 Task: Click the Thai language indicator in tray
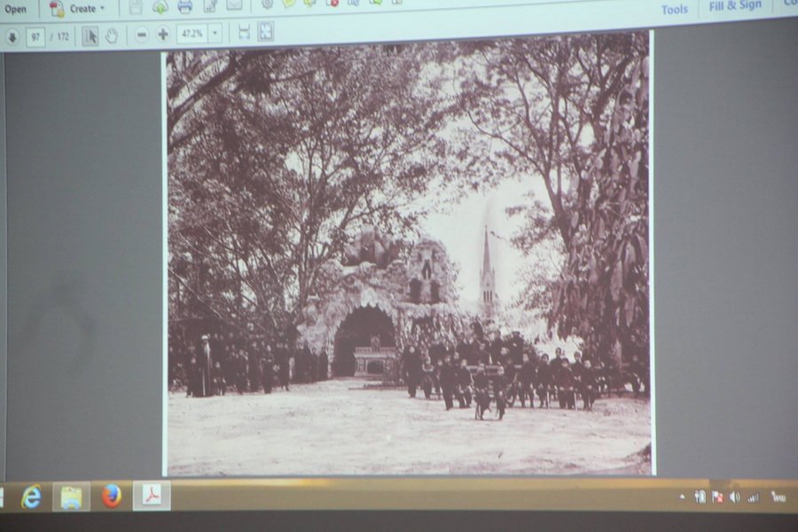pyautogui.click(x=778, y=497)
